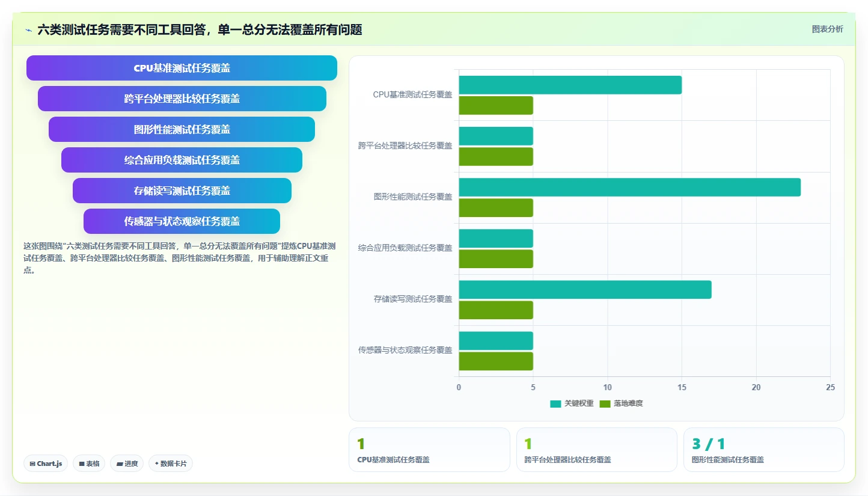Open the 跨平台处理器比较任务覆盖 data card
This screenshot has width=868, height=496.
coord(597,450)
